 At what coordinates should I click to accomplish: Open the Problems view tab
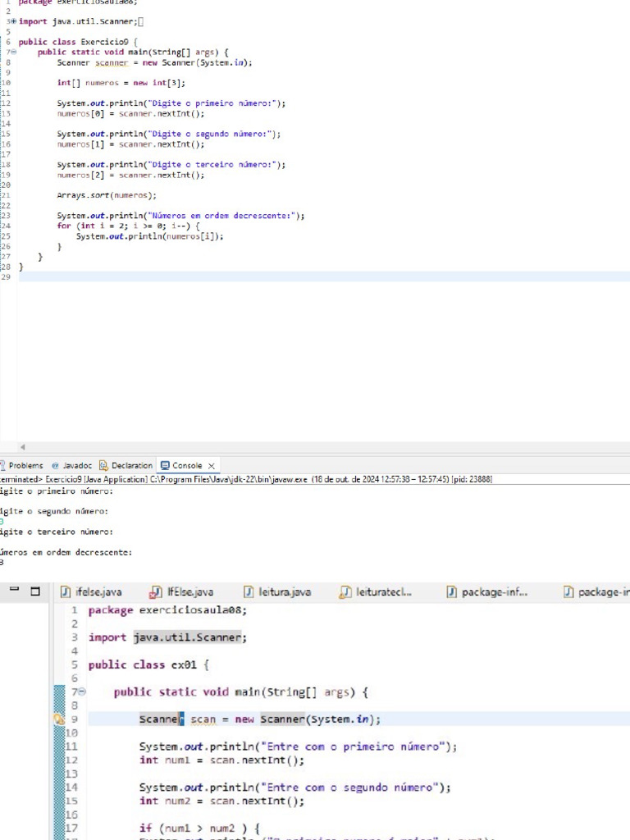[x=25, y=466]
